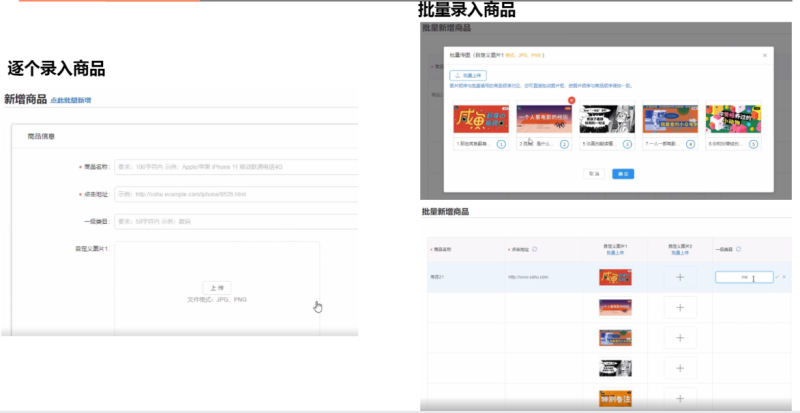This screenshot has width=800, height=413.
Task: Click the purple thumbnail in the second table row
Action: [615, 307]
